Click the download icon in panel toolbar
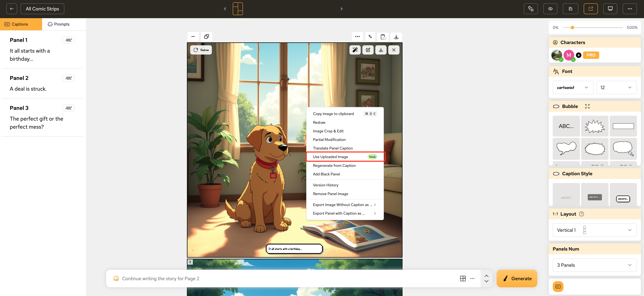This screenshot has width=644, height=296. pos(381,50)
